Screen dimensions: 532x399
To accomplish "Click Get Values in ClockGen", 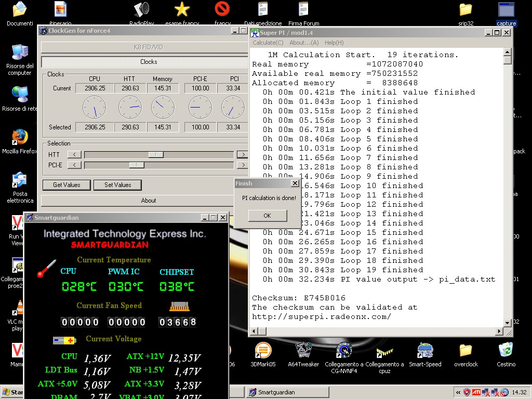I will pos(66,185).
